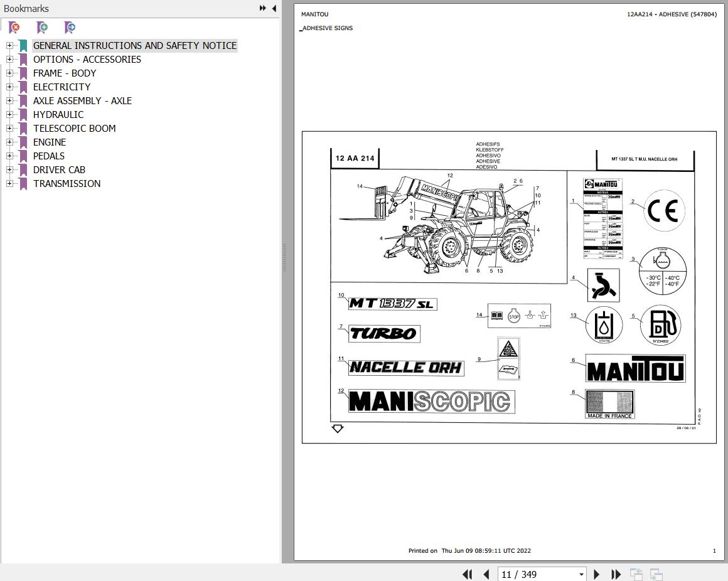
Task: Expand the FRAME - BODY bookmark
Action: click(x=9, y=73)
